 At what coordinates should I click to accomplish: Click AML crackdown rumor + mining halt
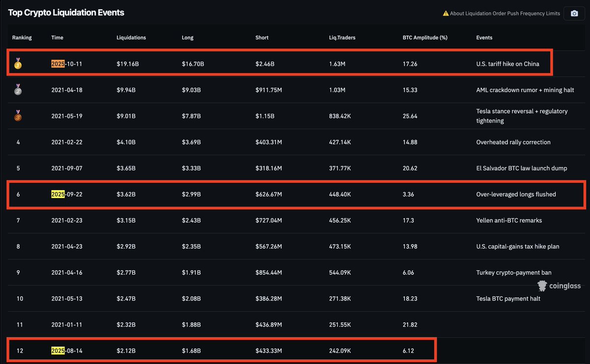(x=524, y=90)
